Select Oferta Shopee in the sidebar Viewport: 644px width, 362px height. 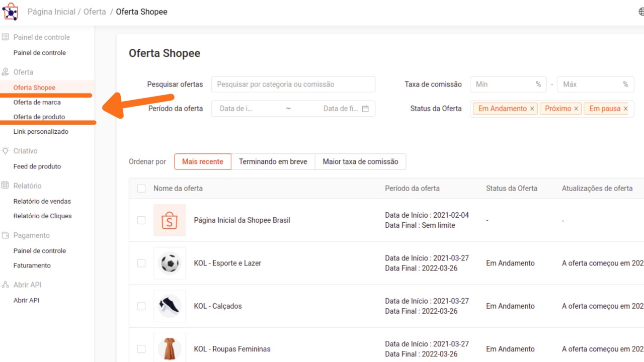tap(34, 87)
